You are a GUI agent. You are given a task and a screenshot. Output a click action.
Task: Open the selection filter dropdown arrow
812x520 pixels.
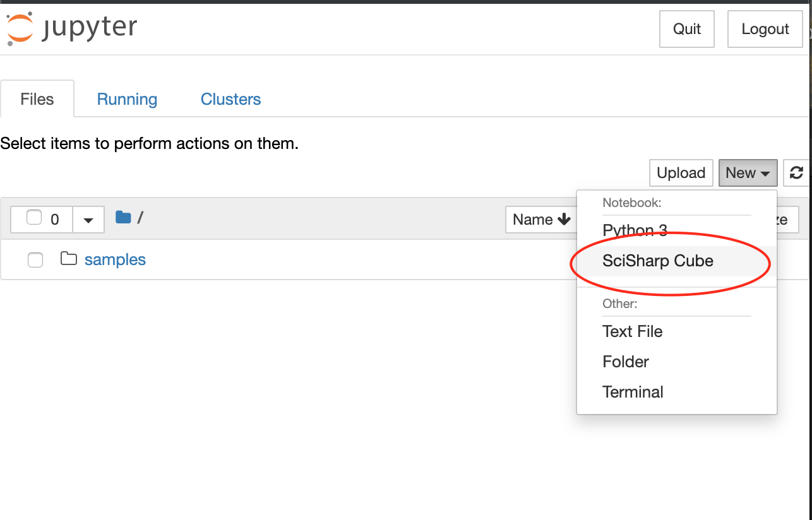pyautogui.click(x=88, y=220)
